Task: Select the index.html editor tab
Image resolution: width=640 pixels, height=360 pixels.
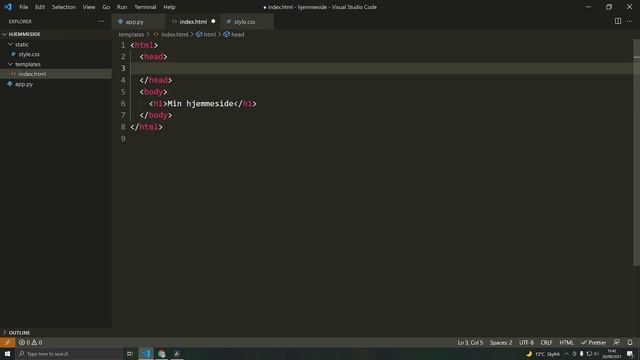Action: [x=193, y=22]
